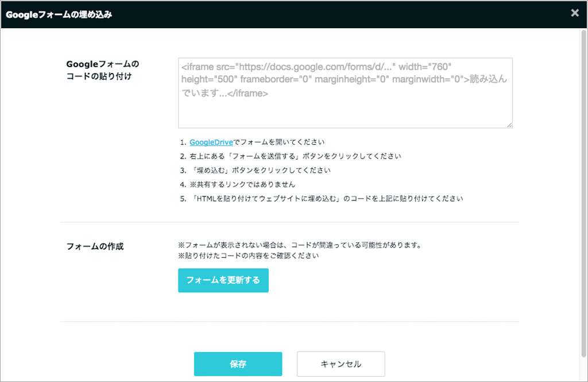The image size is (588, 382).
Task: Click the フォームの作成 label
Action: (x=95, y=246)
